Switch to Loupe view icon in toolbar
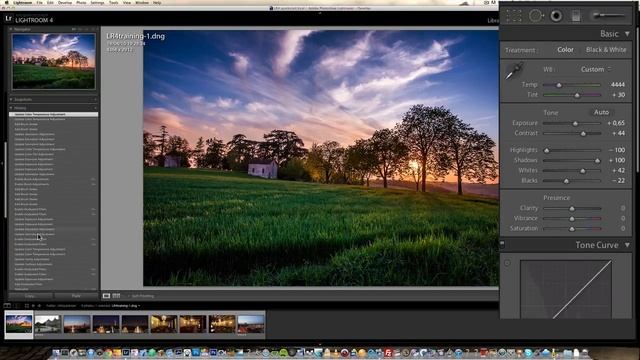The width and height of the screenshot is (640, 360). 107,296
